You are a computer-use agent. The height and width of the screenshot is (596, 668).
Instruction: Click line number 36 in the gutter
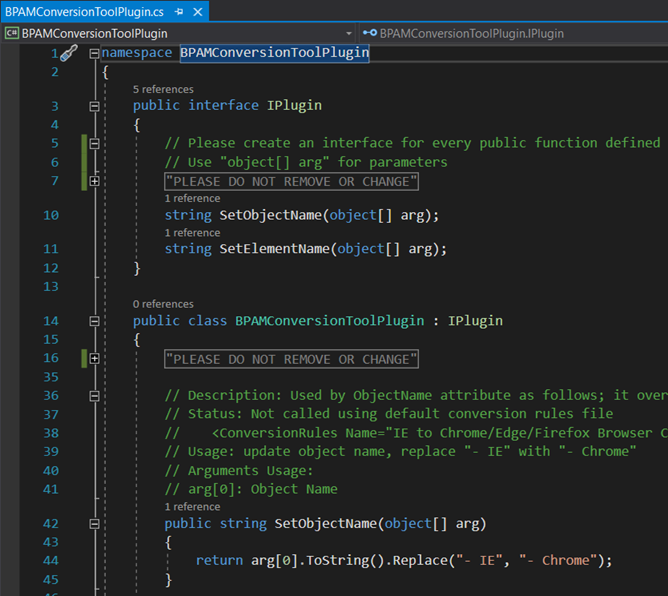point(51,396)
